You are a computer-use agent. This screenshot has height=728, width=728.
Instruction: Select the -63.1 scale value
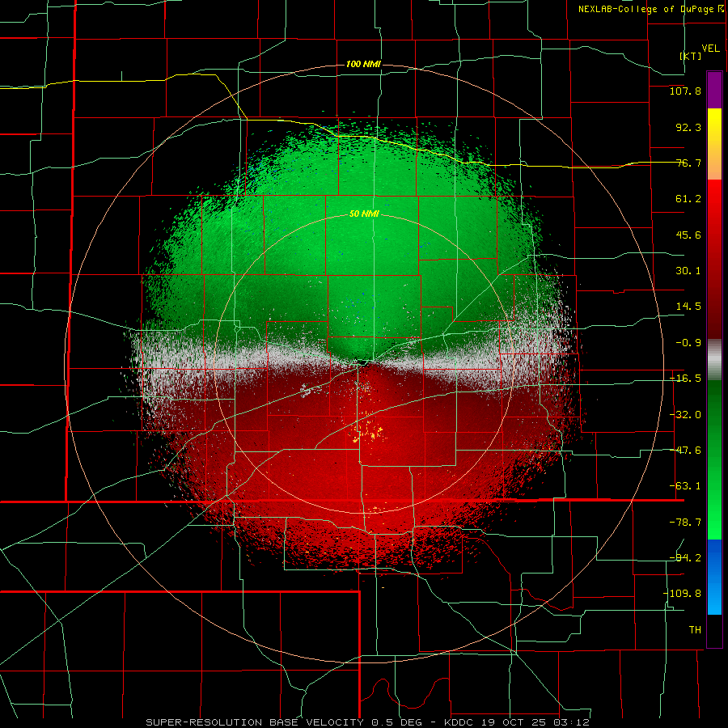pos(685,486)
